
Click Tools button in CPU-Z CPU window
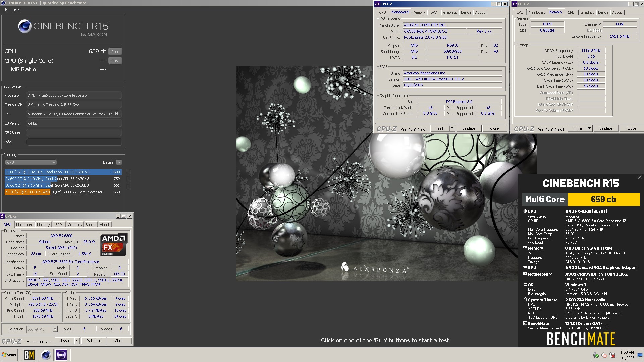(65, 341)
